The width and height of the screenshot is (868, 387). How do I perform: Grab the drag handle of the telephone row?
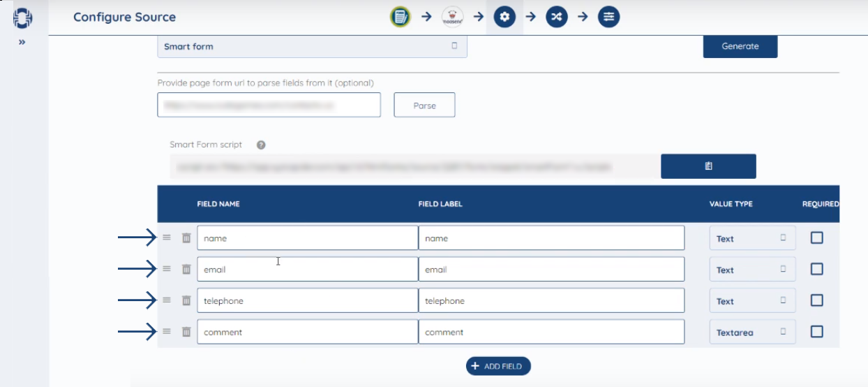tap(167, 300)
